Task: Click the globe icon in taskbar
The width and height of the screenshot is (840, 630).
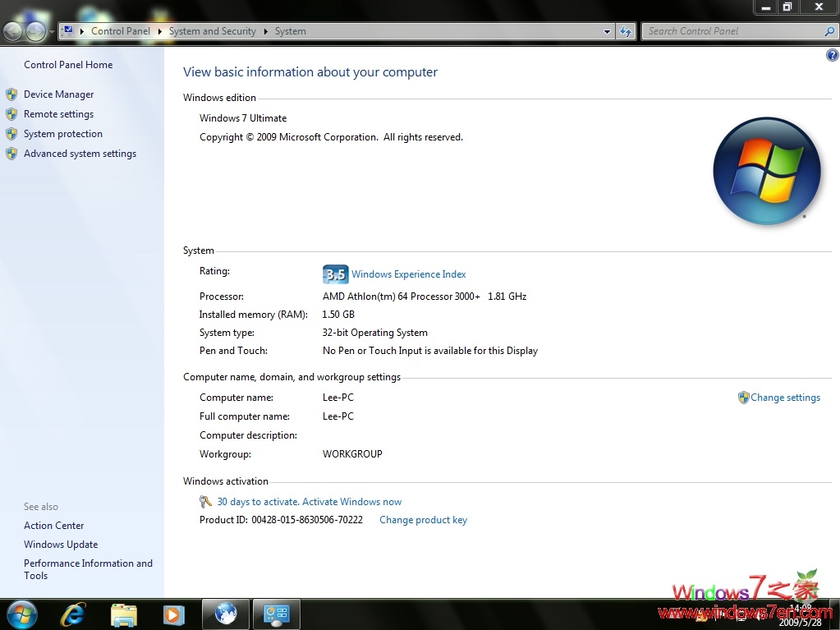Action: coord(226,614)
